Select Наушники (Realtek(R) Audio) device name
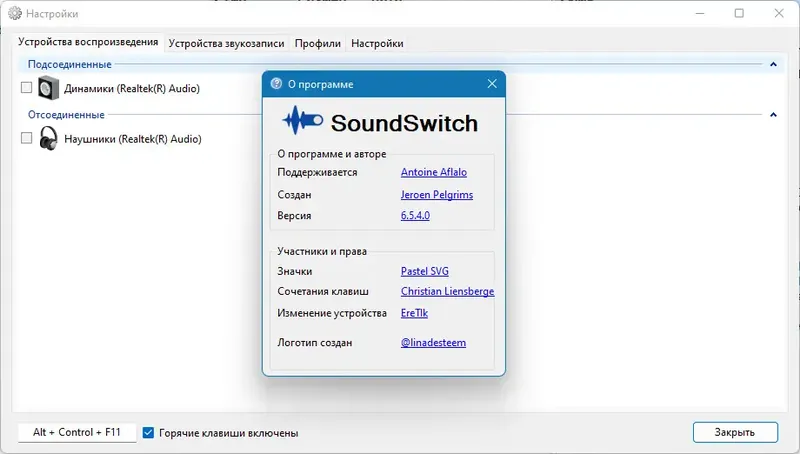Image resolution: width=800 pixels, height=454 pixels. [x=133, y=139]
